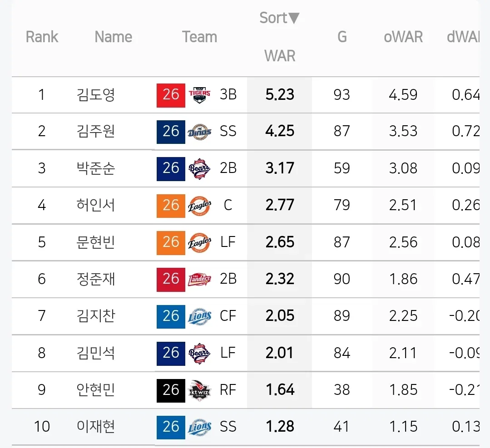Click the Eagles logo beside 허인서
Viewport: 490px width, 448px height.
tap(199, 206)
